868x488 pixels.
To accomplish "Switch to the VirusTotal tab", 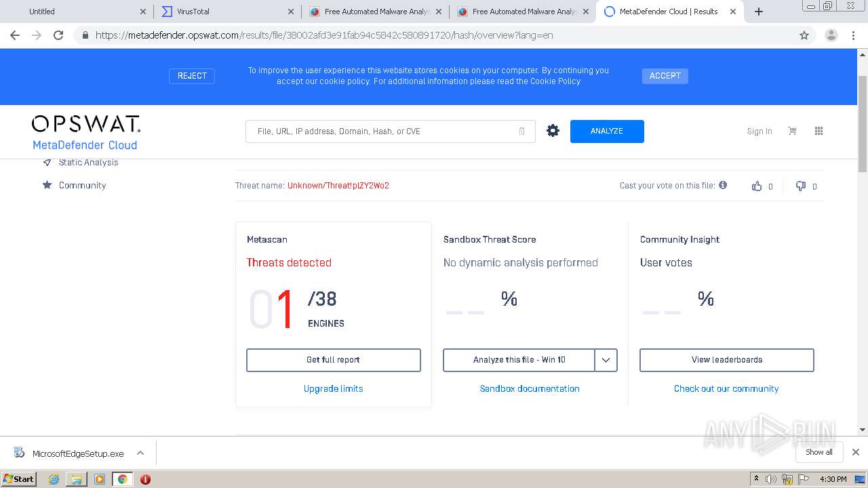I will (226, 12).
